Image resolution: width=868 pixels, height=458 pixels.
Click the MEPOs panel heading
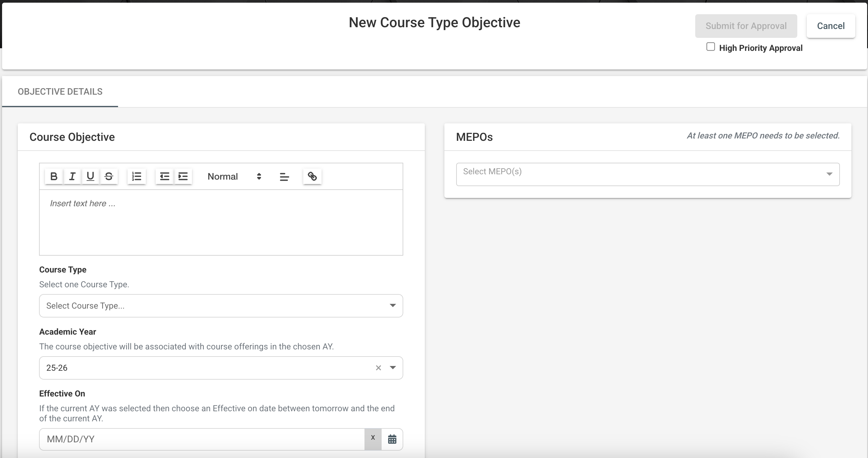pos(474,137)
